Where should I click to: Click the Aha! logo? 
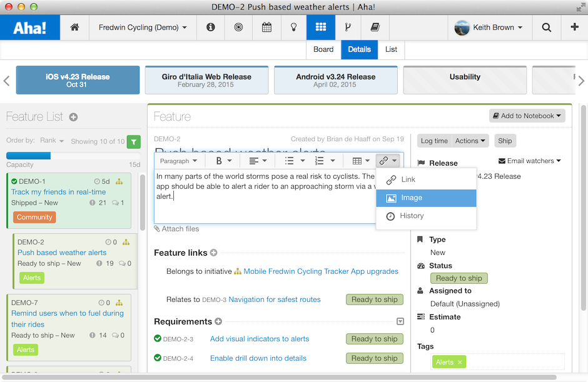coord(30,28)
